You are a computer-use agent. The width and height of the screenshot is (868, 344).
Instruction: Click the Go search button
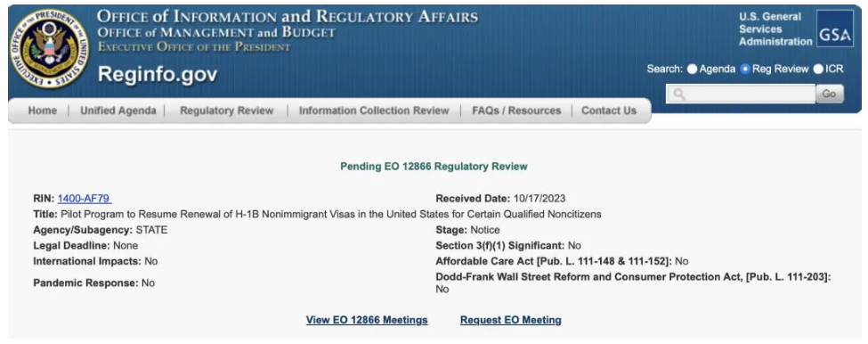[829, 94]
